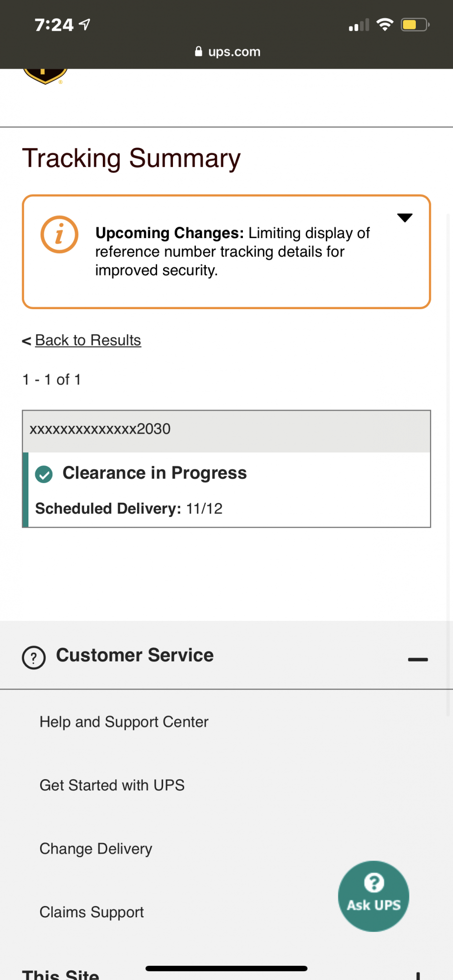Tap the lock icon in the address bar

[x=198, y=51]
